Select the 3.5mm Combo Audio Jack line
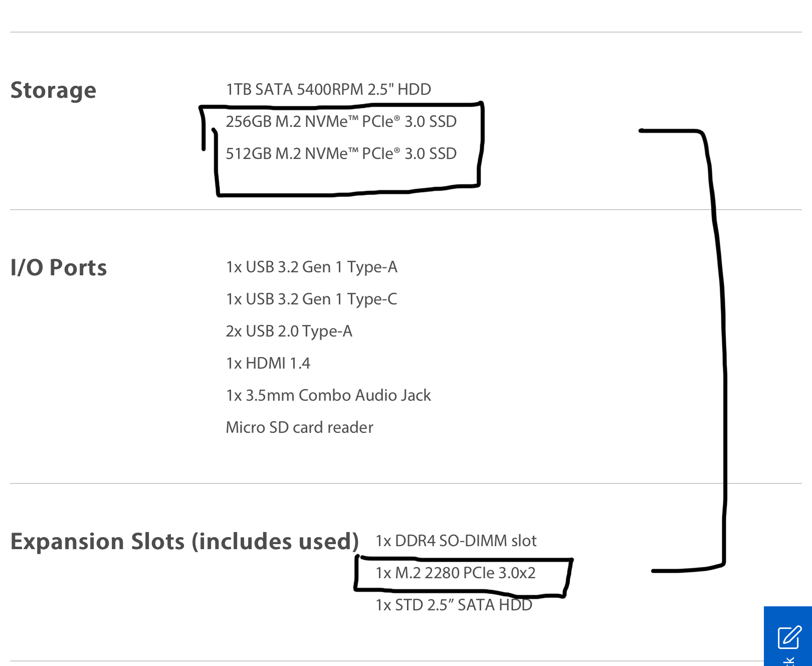 328,395
